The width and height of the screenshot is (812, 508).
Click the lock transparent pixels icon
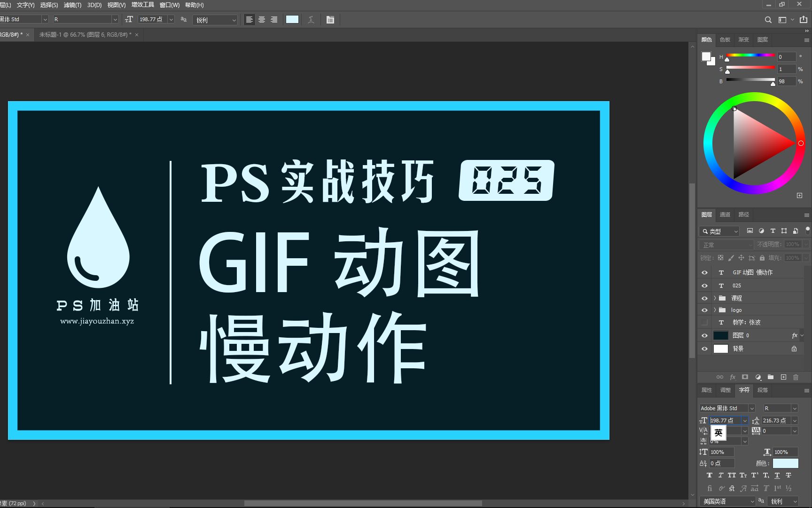[721, 258]
